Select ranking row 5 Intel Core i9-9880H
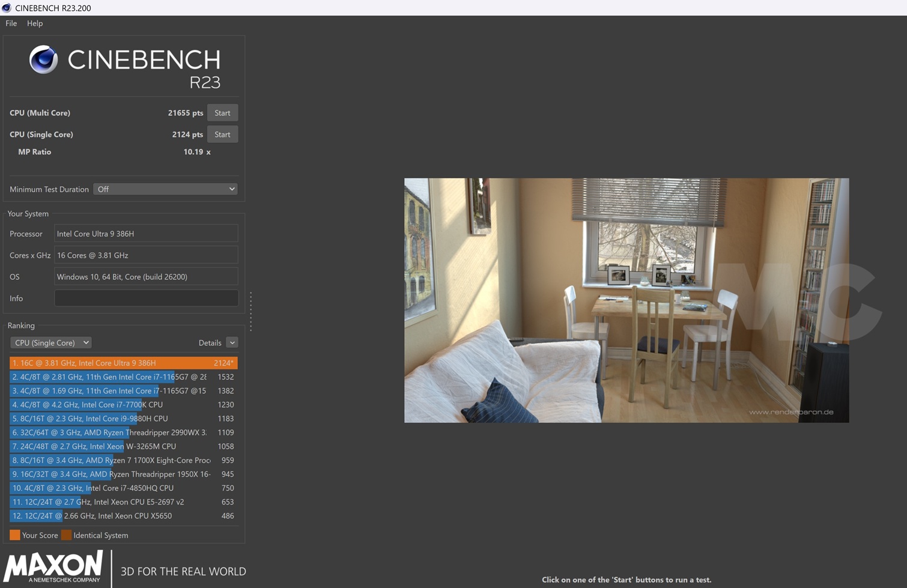907x588 pixels. 124,419
